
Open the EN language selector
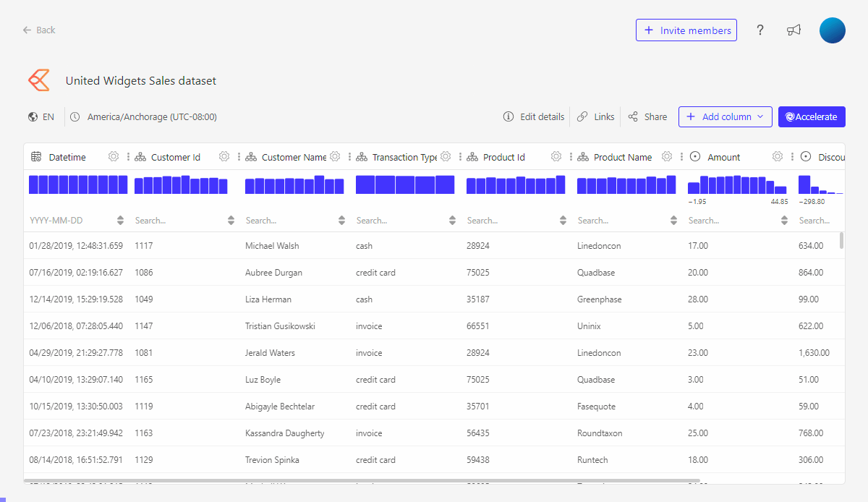tap(41, 116)
